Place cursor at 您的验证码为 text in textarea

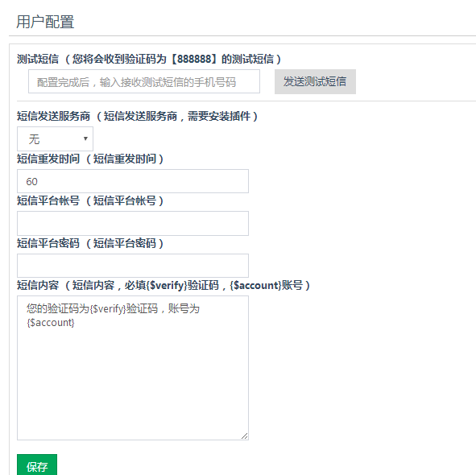tap(58, 308)
